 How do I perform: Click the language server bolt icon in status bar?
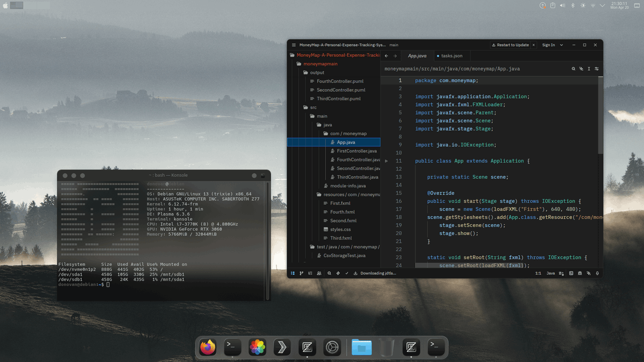(338, 273)
